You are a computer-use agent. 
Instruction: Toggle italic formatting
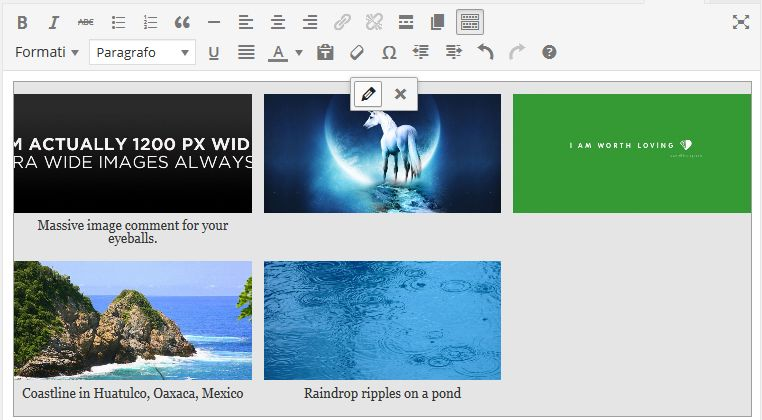53,22
